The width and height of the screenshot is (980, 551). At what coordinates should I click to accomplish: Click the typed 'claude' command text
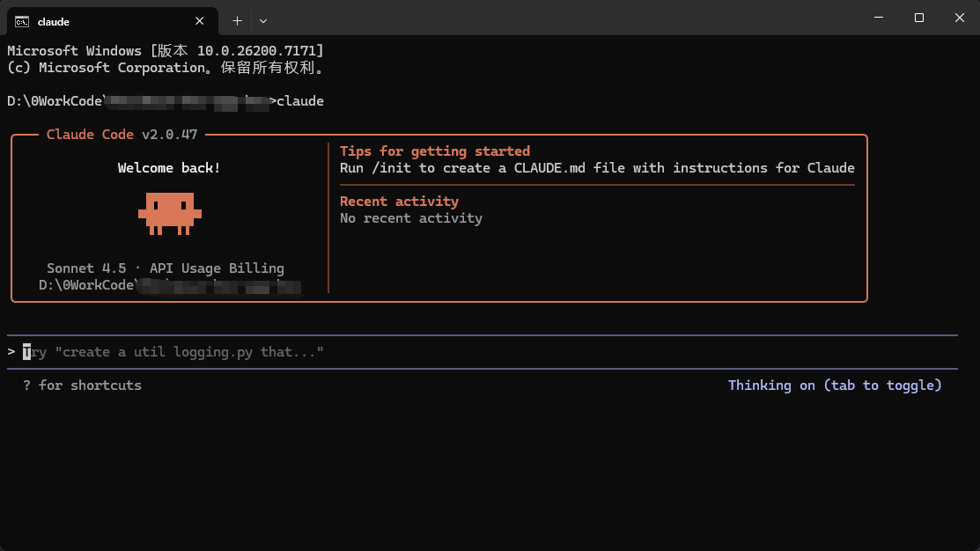[x=300, y=101]
